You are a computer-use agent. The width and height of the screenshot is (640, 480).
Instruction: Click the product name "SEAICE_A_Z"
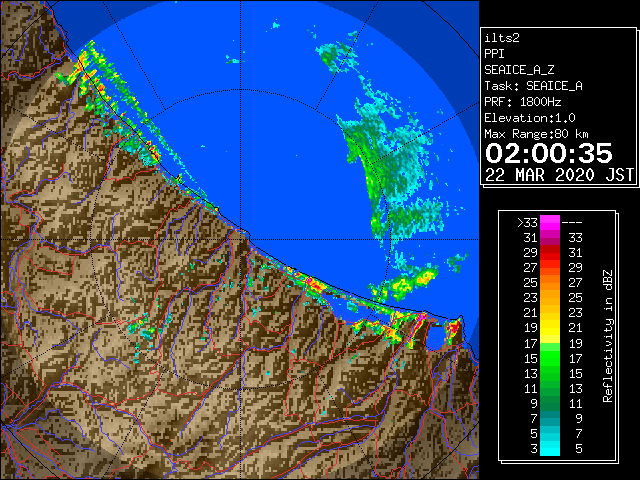[x=519, y=70]
